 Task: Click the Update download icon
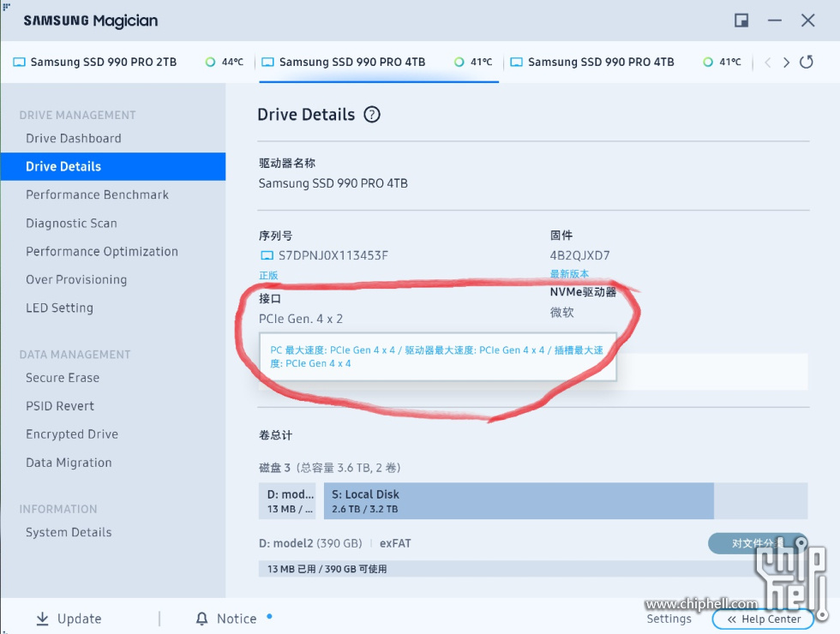(42, 619)
